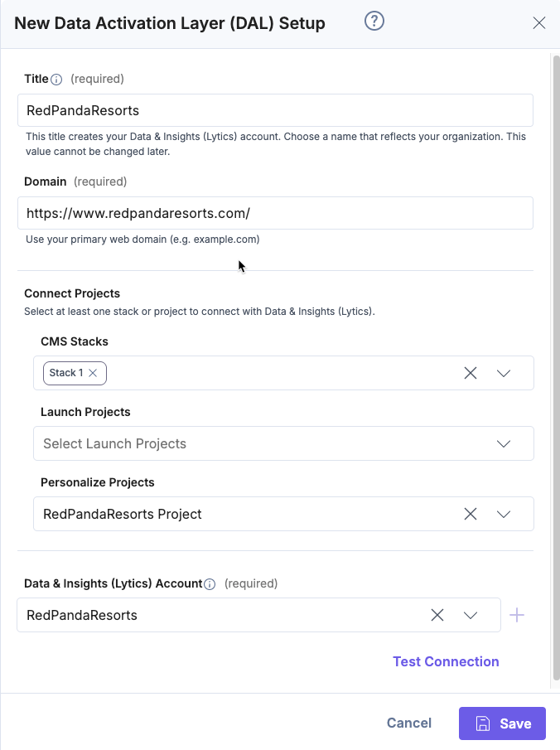Screen dimensions: 560x750
Task: Clear the RedPandaResorts Project selection
Action: (471, 514)
